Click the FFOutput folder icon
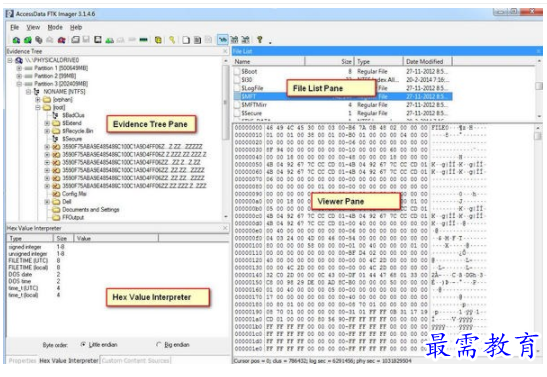 coord(56,218)
